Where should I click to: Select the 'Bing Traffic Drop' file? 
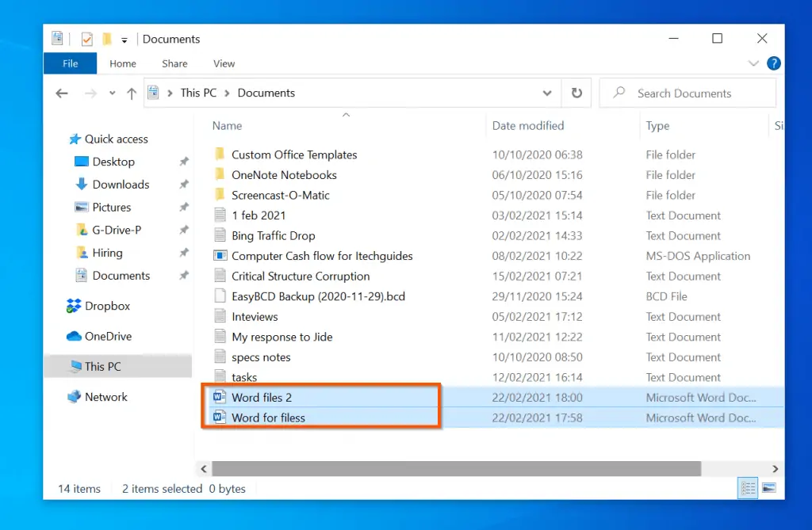[273, 235]
